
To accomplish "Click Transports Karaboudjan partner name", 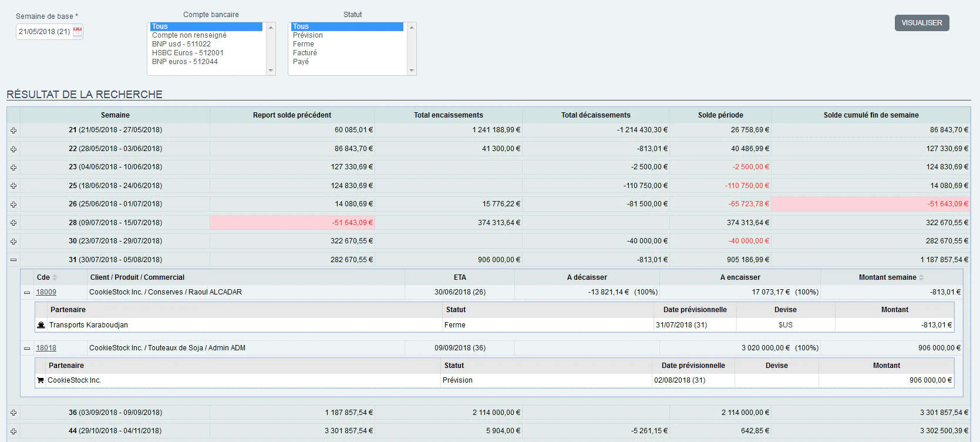I will coord(89,325).
